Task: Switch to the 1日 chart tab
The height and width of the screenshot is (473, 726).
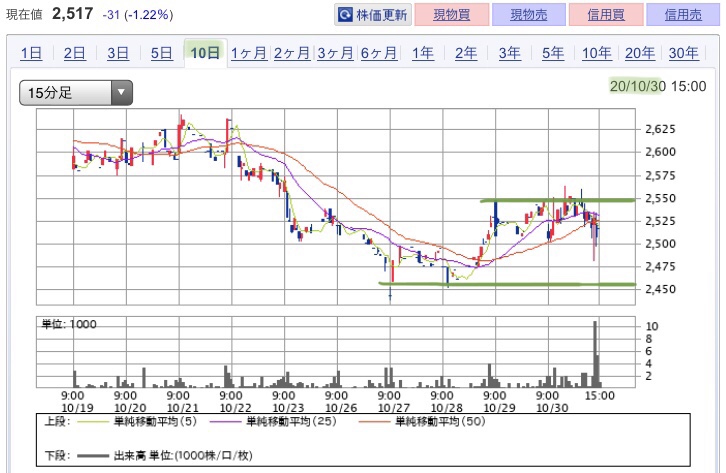Action: (x=31, y=53)
